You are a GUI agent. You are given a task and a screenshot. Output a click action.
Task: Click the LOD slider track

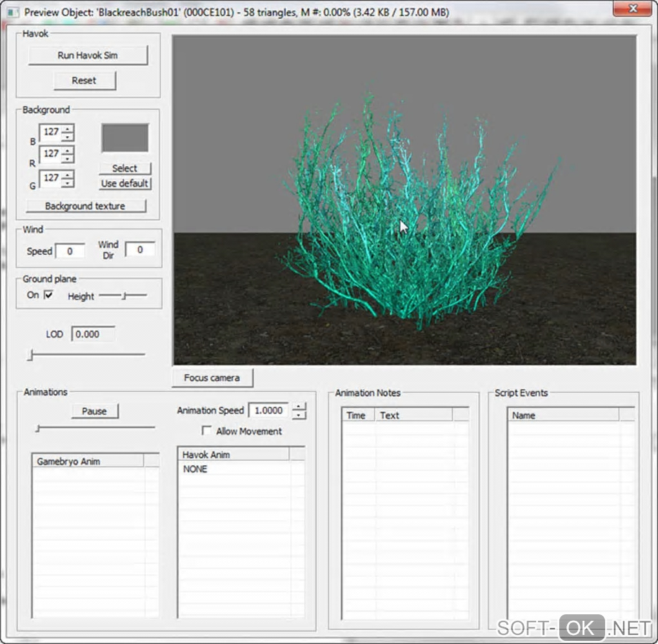[x=86, y=354]
